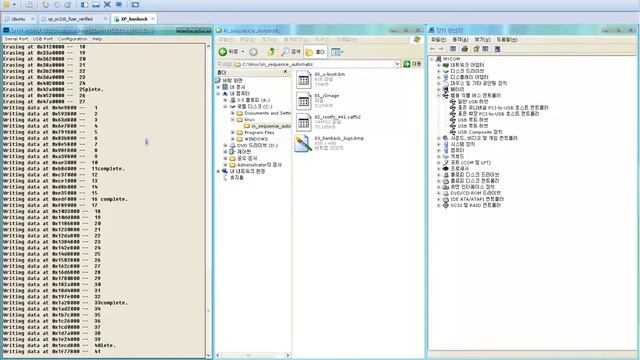Viewport: 640px width, 360px height.
Task: Click the Forward button in the Explorer toolbar
Action: point(253,52)
